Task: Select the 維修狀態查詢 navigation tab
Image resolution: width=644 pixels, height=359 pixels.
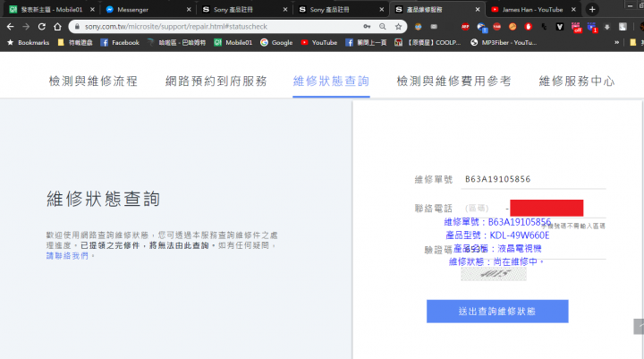Action: 331,81
